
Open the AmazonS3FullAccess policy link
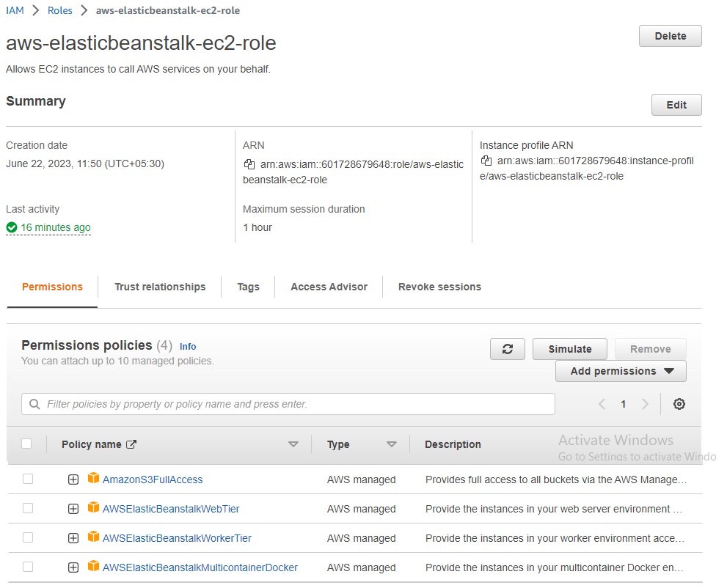pos(153,479)
